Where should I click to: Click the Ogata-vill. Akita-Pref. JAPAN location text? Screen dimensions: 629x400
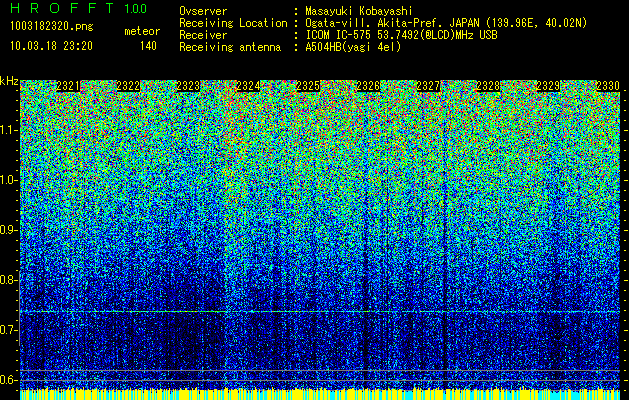click(x=446, y=23)
